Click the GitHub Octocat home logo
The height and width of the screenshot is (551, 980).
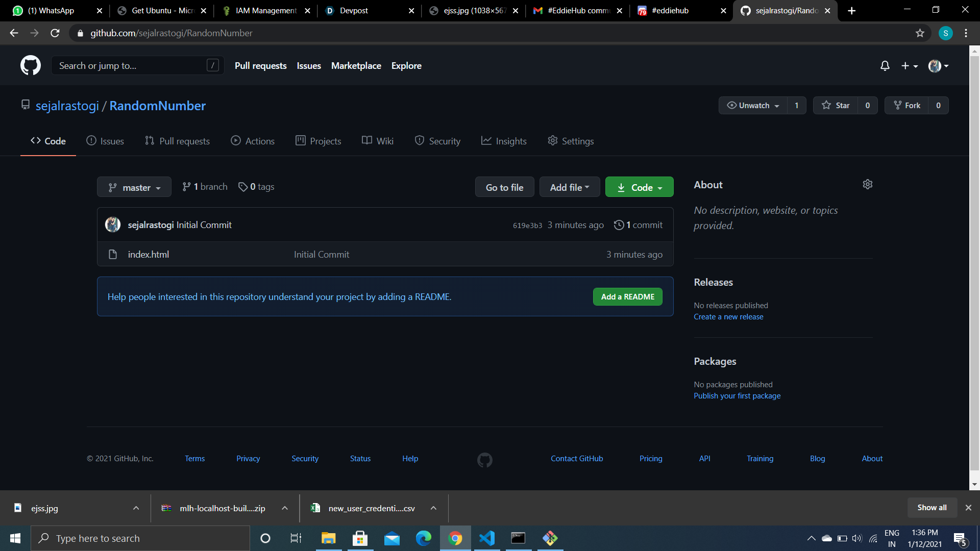click(31, 65)
